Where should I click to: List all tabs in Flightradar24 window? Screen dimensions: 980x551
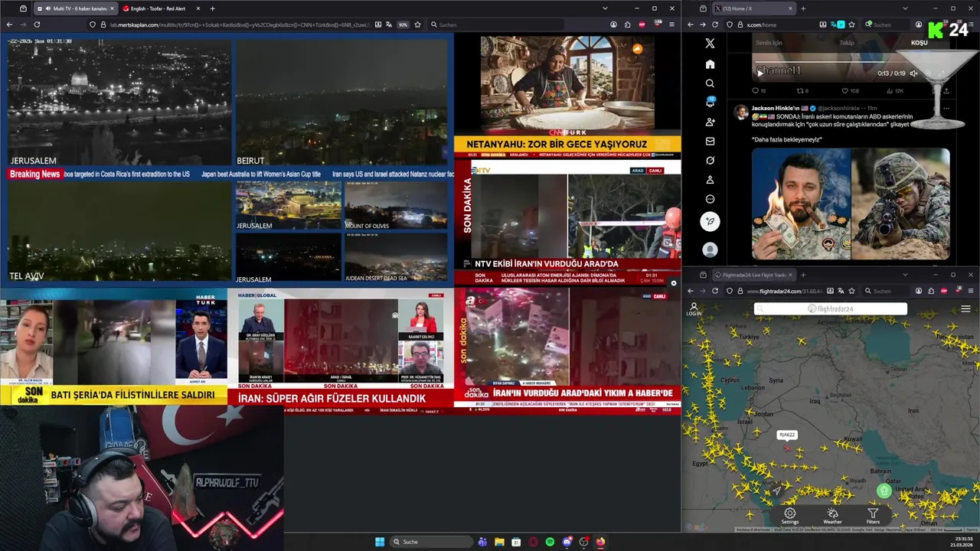(905, 275)
